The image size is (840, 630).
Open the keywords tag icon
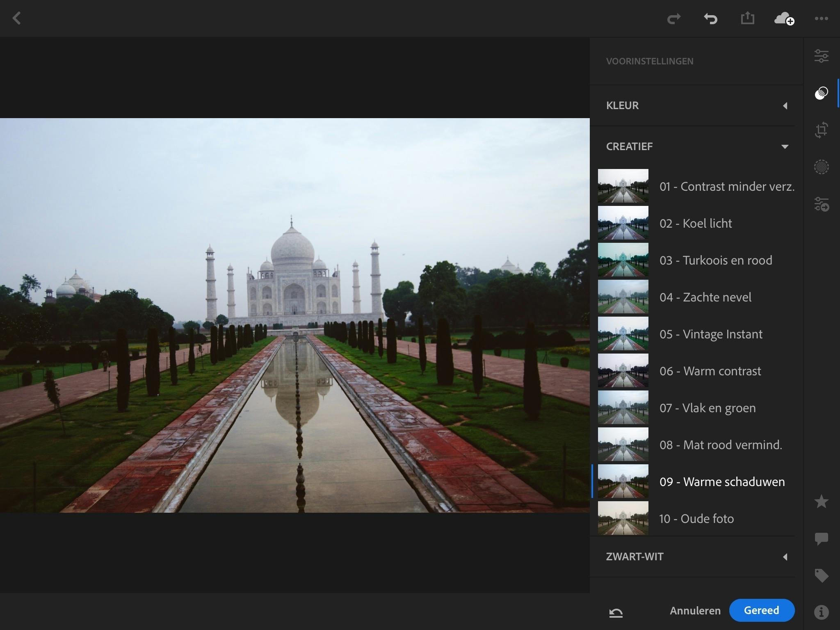tap(821, 575)
